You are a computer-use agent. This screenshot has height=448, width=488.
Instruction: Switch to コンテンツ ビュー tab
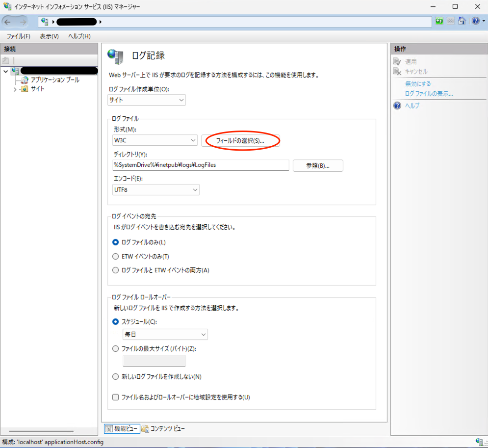pyautogui.click(x=163, y=429)
